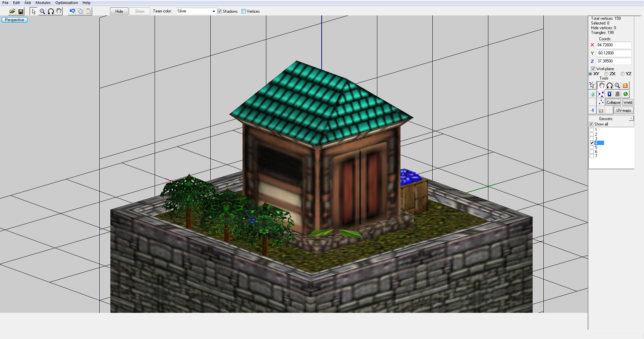This screenshot has height=339, width=644.
Task: Click the -1 tool button
Action: pyautogui.click(x=592, y=110)
